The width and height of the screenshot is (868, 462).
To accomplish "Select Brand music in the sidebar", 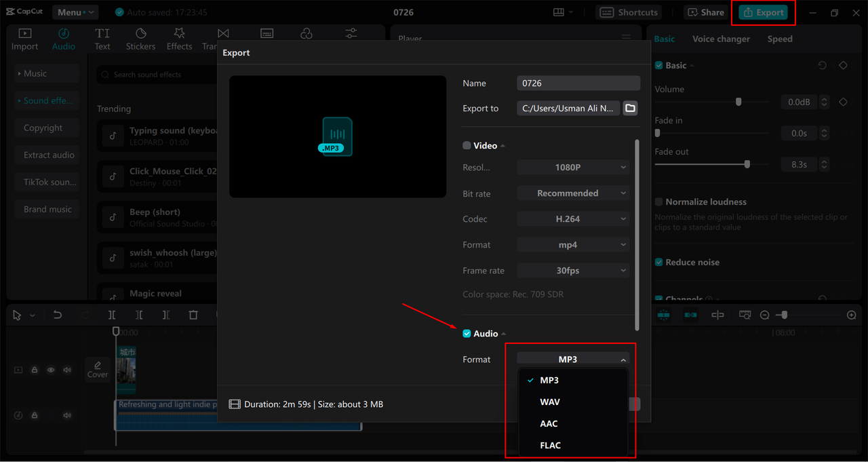I will (47, 209).
